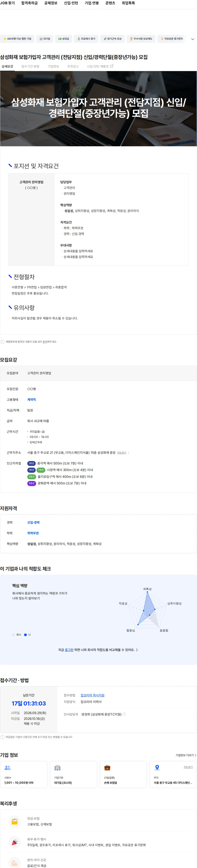Switch to the 추천공고 tab
The width and height of the screenshot is (197, 868).
point(73,66)
